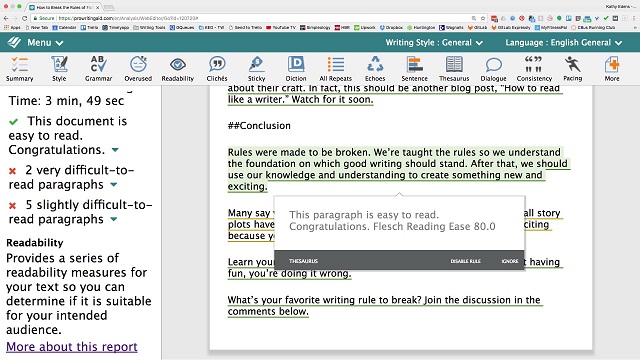Open the Apps bookmark

click(12, 27)
